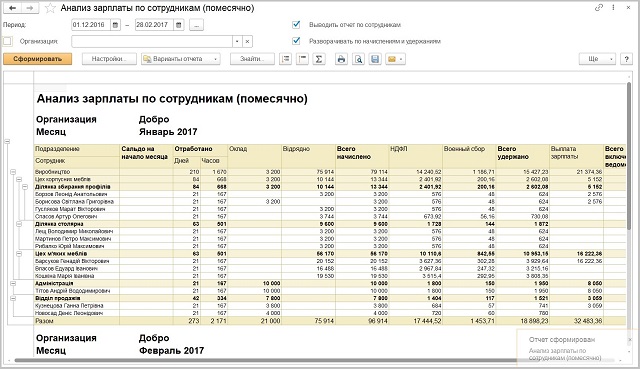Select the 'Январь 2017' month heading

tap(168, 132)
